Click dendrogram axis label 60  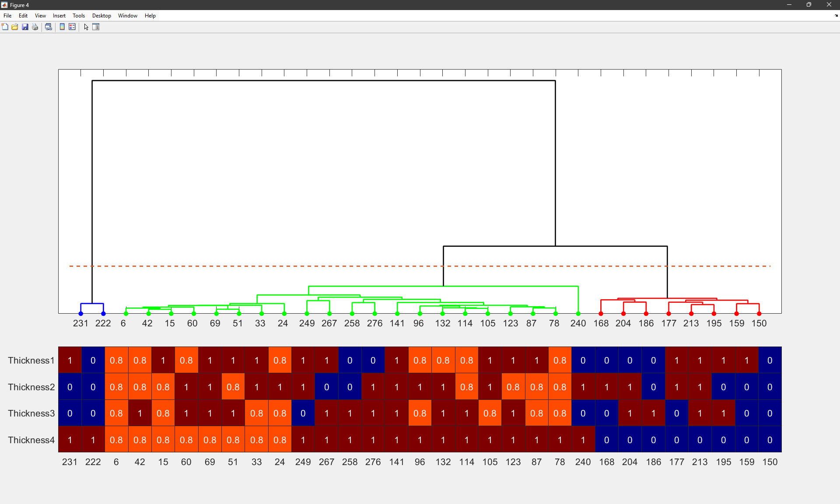click(192, 323)
